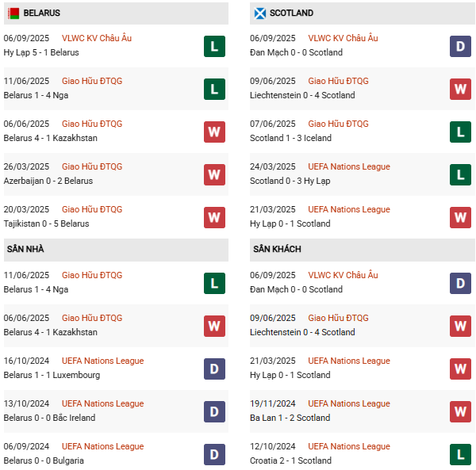Image resolution: width=476 pixels, height=470 pixels.
Task: Click the L badge for Hy Lạp 5 - 1 Belarus
Action: [214, 46]
